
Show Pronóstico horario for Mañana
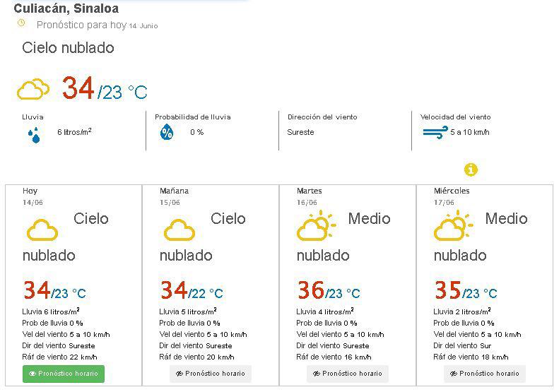tap(211, 374)
